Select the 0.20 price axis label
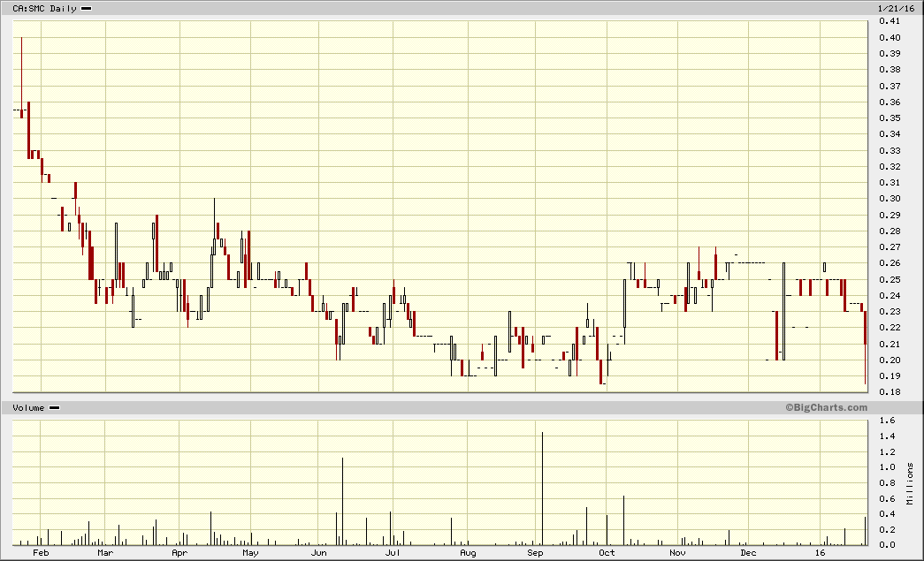 tap(890, 360)
